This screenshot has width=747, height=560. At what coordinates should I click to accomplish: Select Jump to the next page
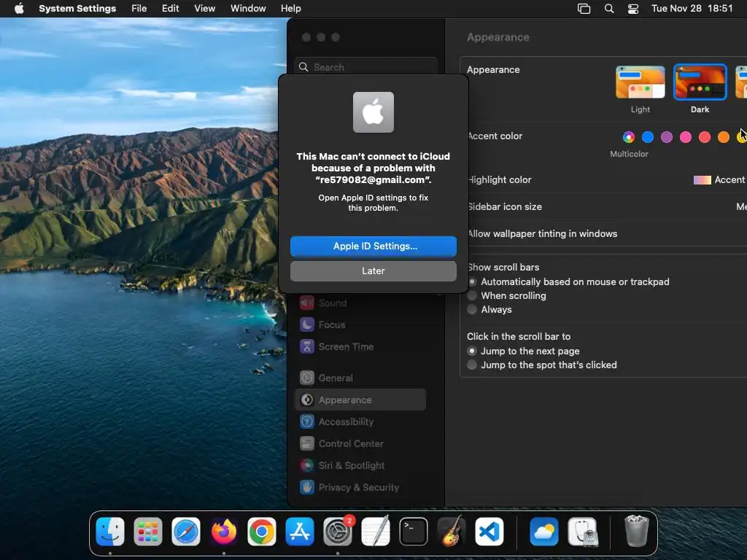(472, 351)
